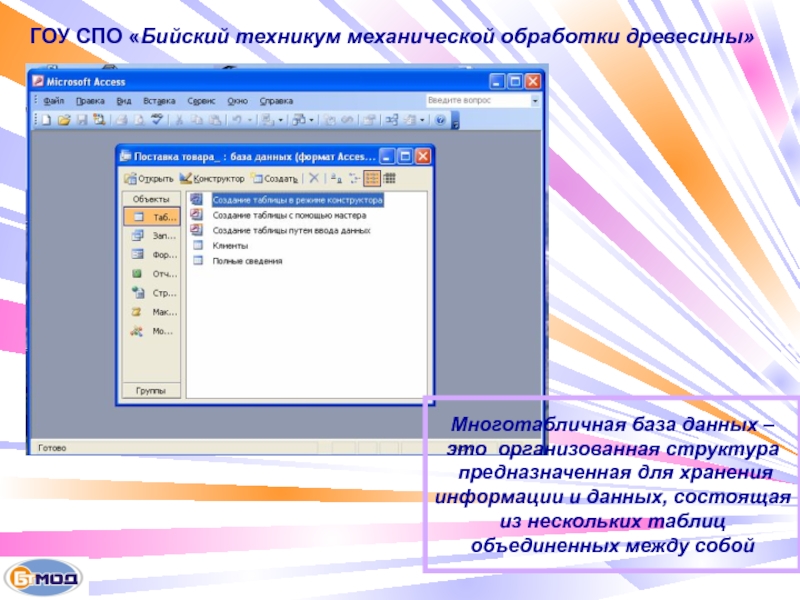
Task: Expand the Office Links dropdown arrow
Action: tap(280, 120)
